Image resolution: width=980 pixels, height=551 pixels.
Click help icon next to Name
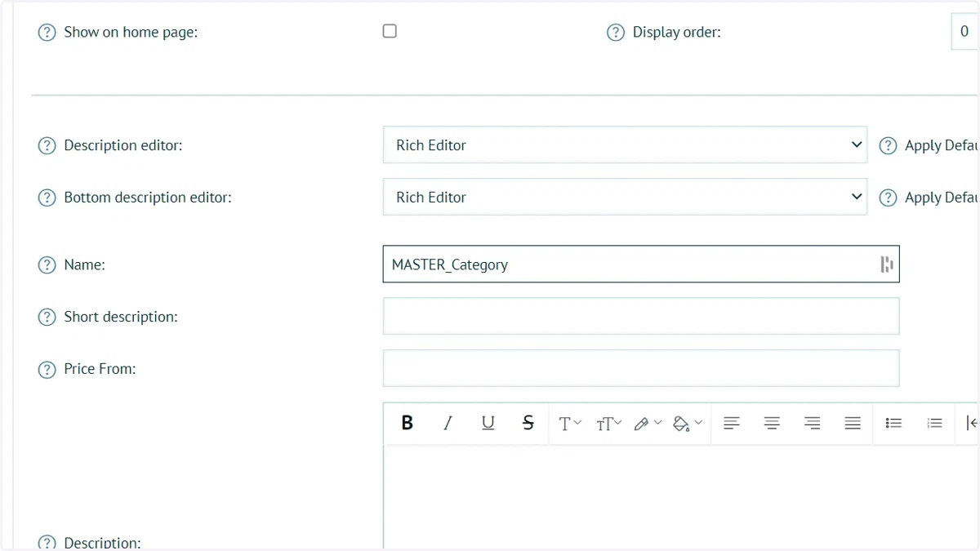(x=47, y=264)
